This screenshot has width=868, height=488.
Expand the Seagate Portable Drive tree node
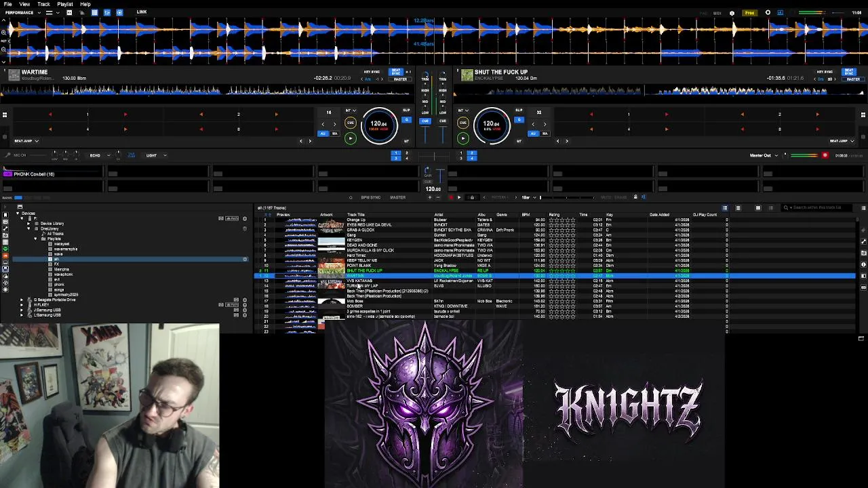tap(22, 300)
